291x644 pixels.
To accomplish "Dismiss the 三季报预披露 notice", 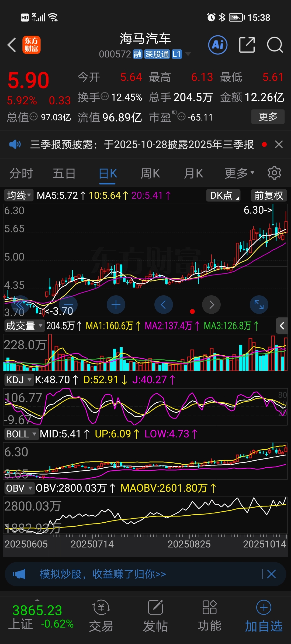I will tap(279, 145).
